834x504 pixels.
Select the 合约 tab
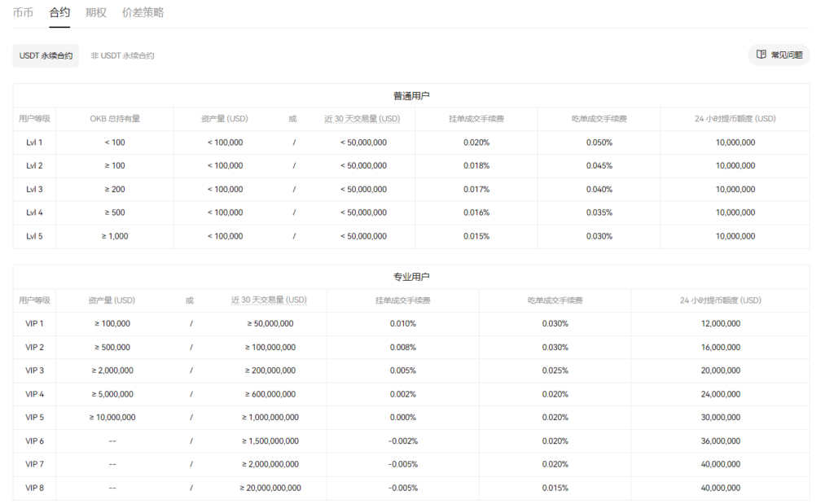click(x=59, y=13)
